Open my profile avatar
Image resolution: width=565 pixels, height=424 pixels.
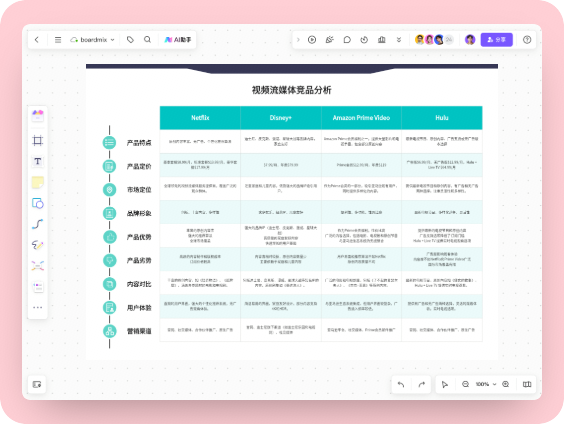470,40
